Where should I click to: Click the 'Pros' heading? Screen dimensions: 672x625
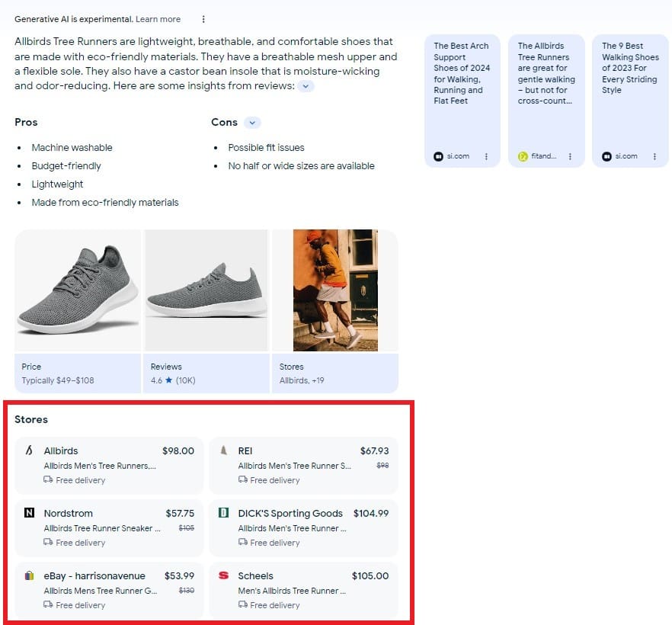[x=26, y=122]
